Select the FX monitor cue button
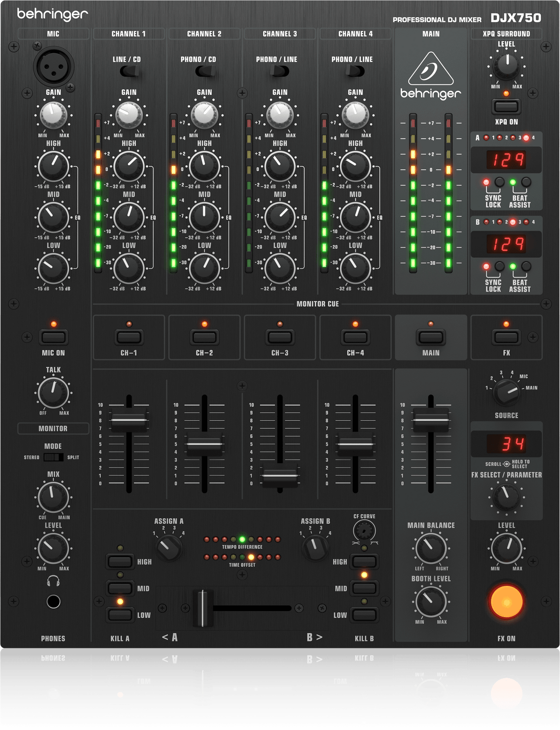Viewport: 560px width, 730px height. pos(506,337)
